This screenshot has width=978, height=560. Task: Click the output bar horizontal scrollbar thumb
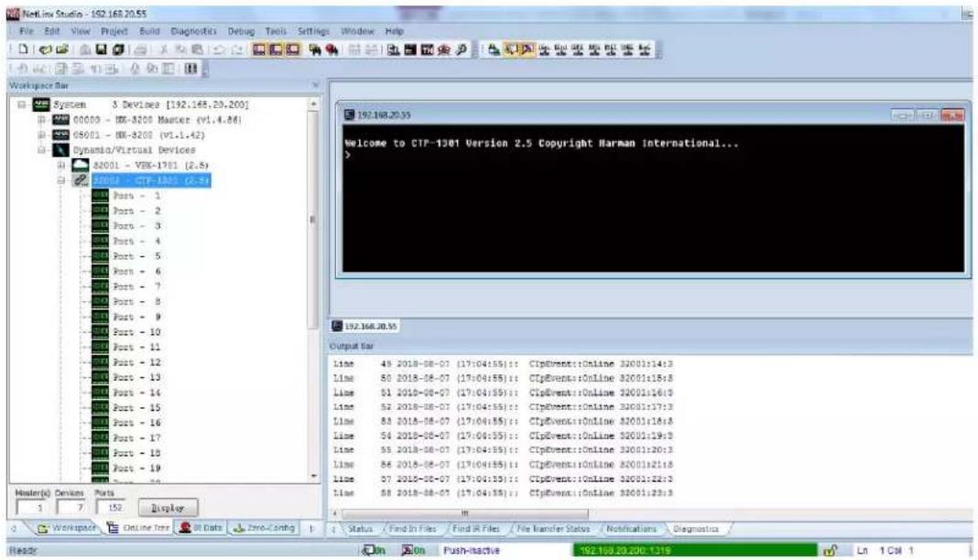(464, 514)
